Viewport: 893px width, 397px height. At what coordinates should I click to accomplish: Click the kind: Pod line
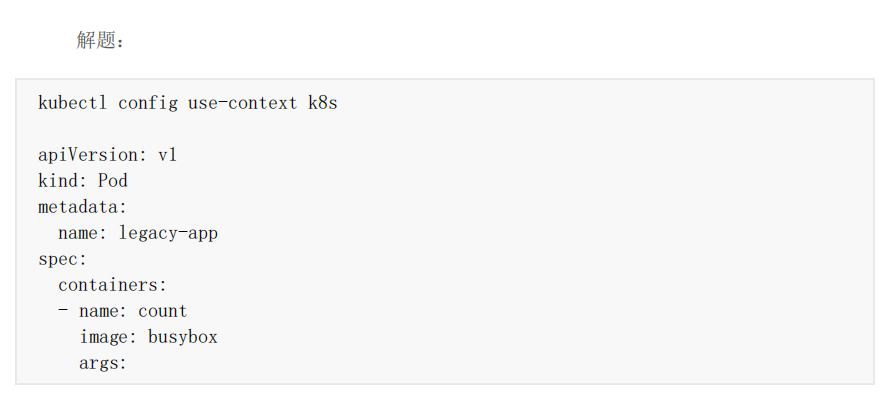83,181
